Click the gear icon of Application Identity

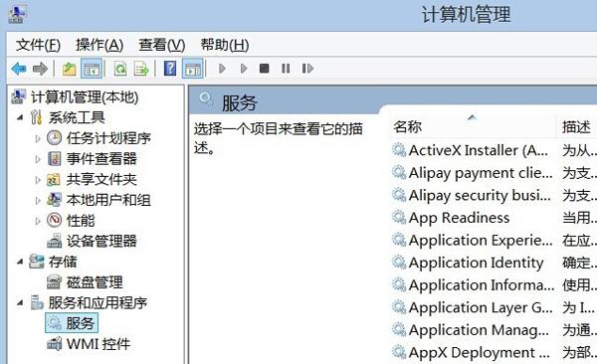coord(399,263)
